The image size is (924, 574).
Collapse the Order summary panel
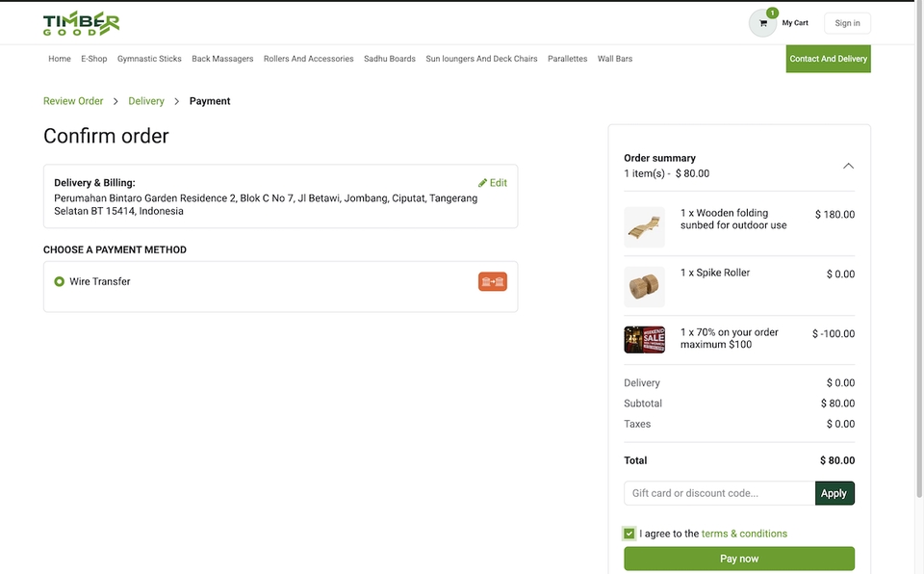pyautogui.click(x=848, y=166)
